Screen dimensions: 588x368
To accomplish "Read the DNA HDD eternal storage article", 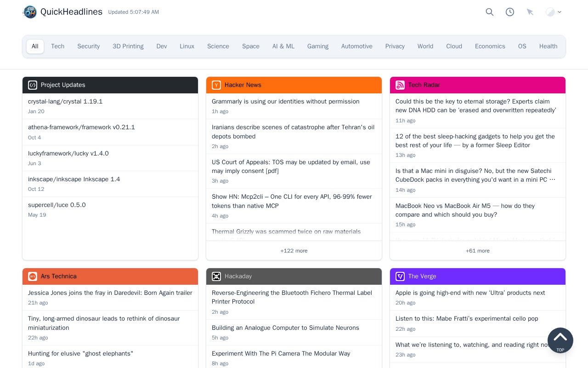I will coord(476,106).
